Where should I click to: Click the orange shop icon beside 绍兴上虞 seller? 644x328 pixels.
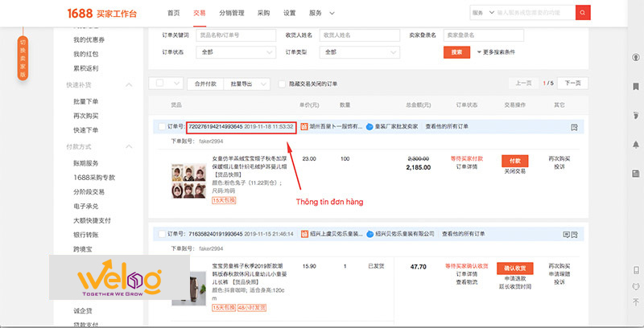pyautogui.click(x=304, y=234)
